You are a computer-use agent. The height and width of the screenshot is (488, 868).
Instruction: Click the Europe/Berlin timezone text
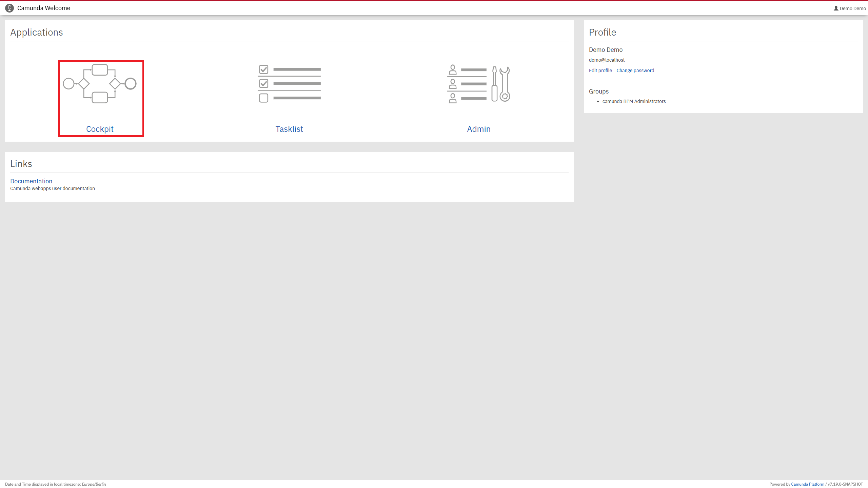pos(94,484)
